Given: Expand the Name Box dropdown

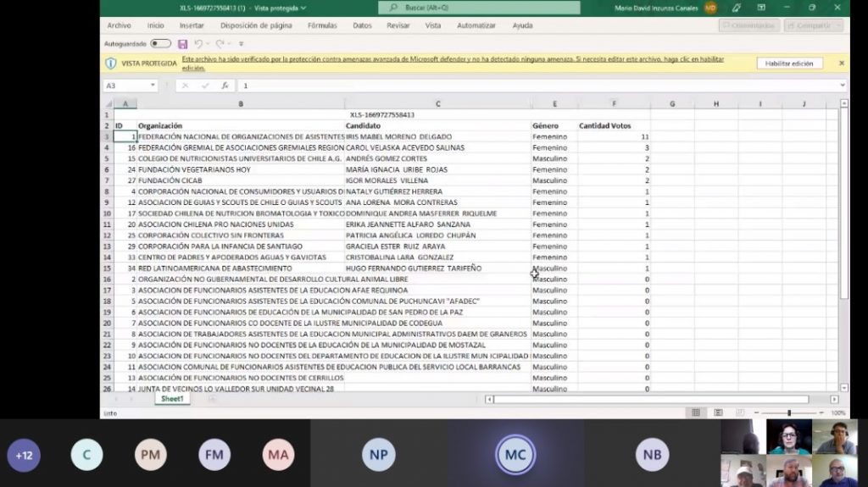Looking at the screenshot, I should click(x=153, y=86).
